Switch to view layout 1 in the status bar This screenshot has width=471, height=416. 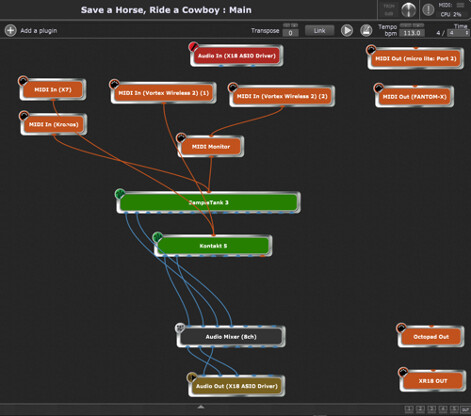[409, 409]
